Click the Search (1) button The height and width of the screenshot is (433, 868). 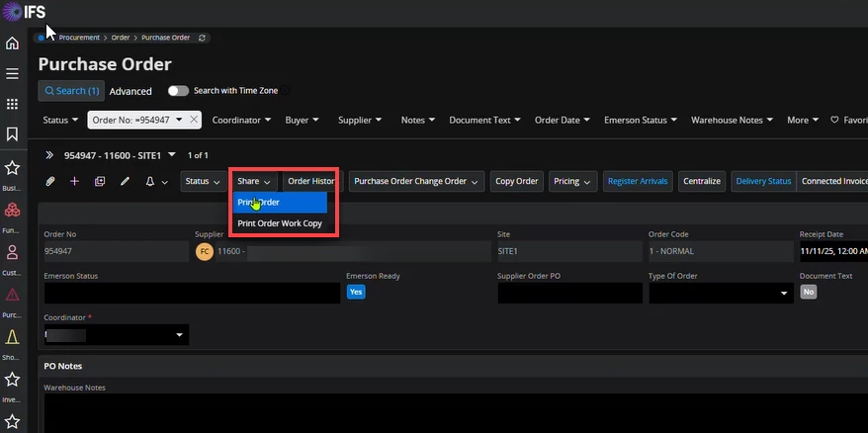pyautogui.click(x=71, y=91)
